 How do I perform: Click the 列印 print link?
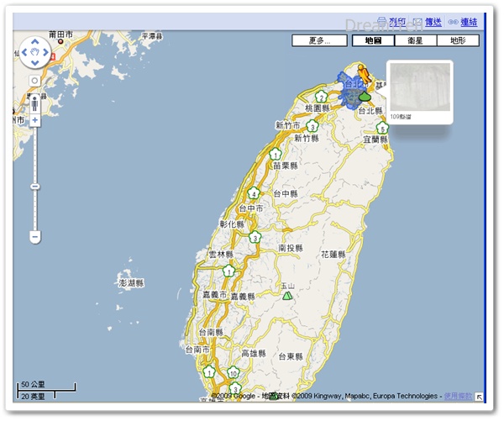(397, 22)
